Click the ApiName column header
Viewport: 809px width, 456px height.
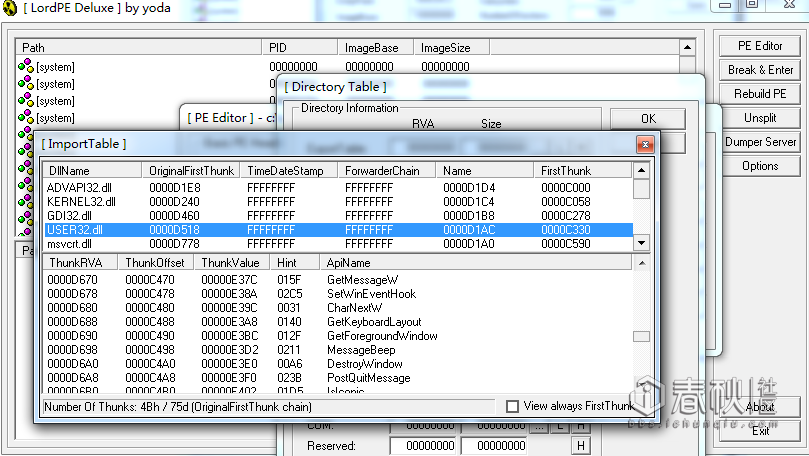click(475, 263)
